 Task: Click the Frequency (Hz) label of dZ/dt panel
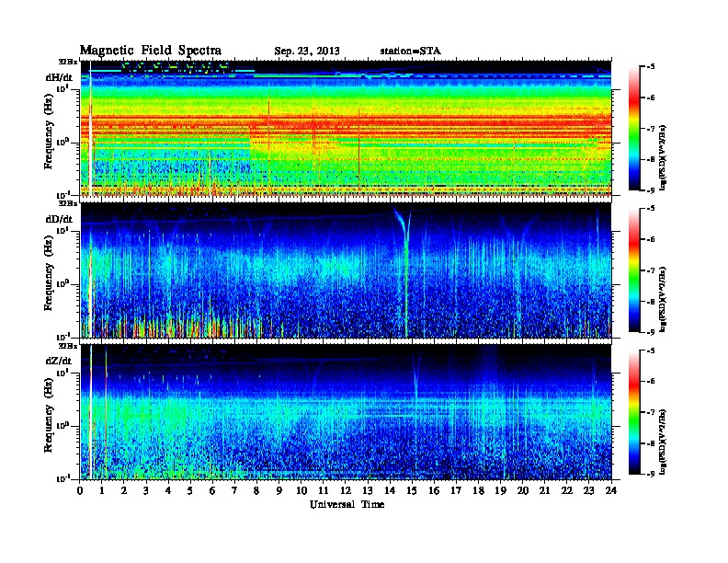(x=49, y=415)
